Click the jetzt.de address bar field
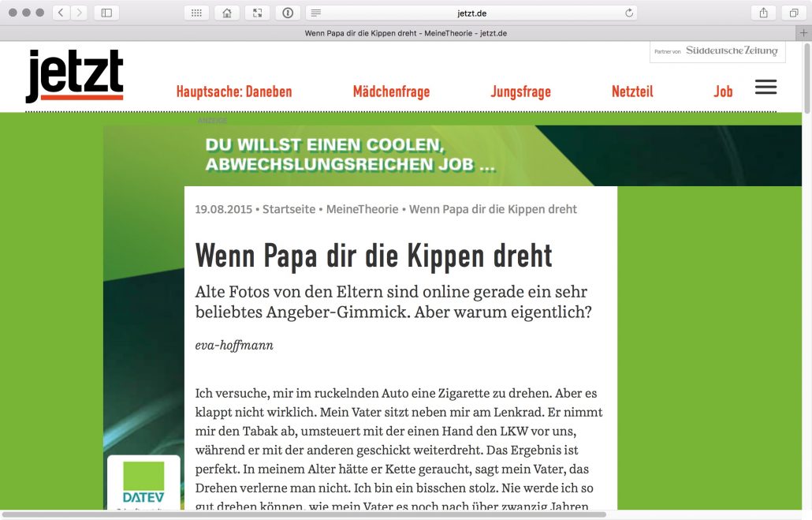 (471, 13)
